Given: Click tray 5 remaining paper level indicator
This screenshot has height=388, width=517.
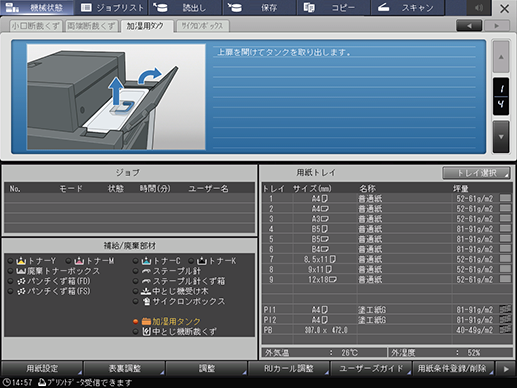Looking at the screenshot, I should pyautogui.click(x=505, y=238).
